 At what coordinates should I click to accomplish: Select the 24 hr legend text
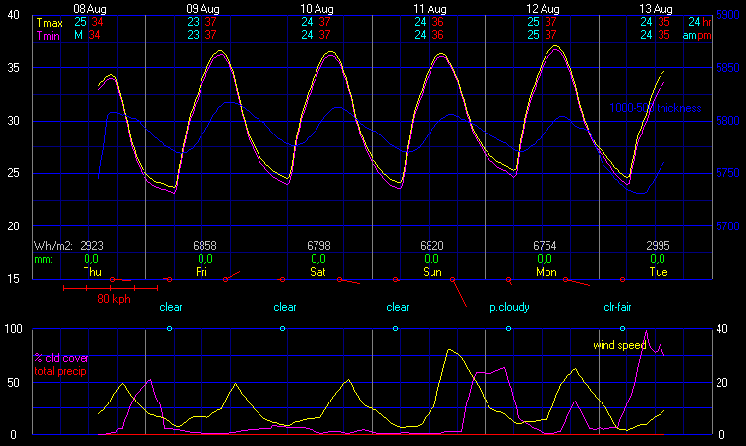[700, 22]
